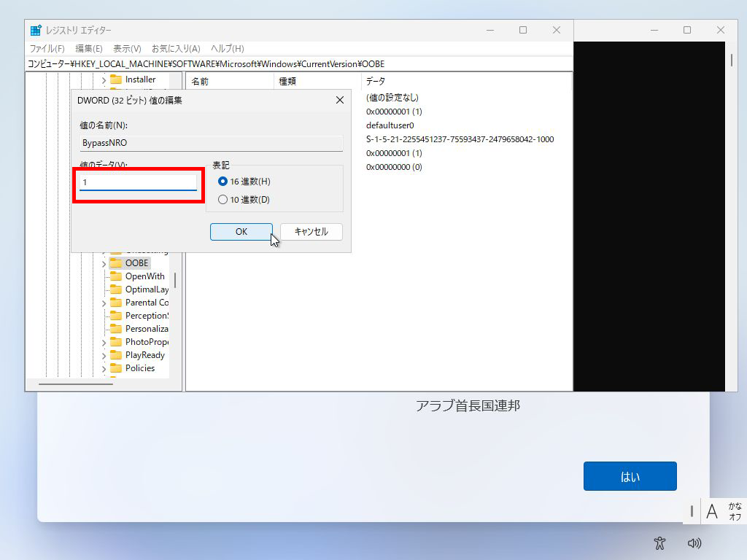Expand the OOBE tree node
This screenshot has width=747, height=560.
(x=104, y=263)
